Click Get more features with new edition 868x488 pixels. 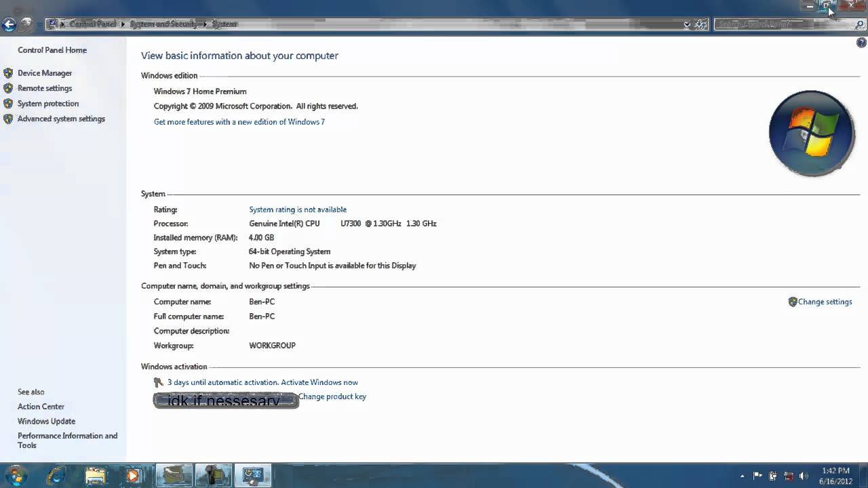point(239,122)
